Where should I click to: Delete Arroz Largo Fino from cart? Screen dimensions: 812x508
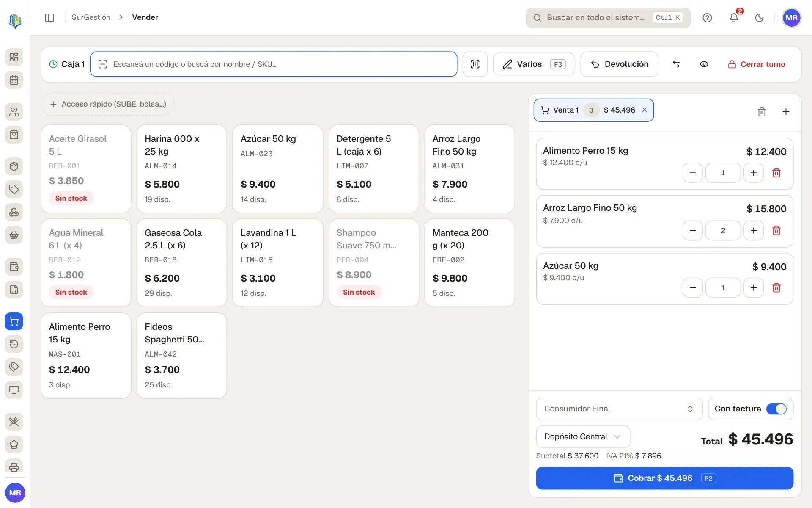tap(776, 231)
